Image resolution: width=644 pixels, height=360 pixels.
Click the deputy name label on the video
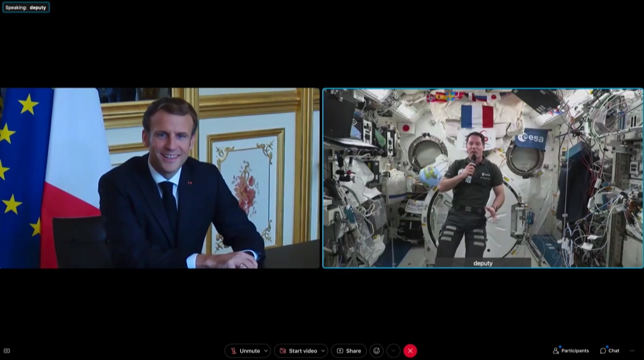(x=483, y=263)
